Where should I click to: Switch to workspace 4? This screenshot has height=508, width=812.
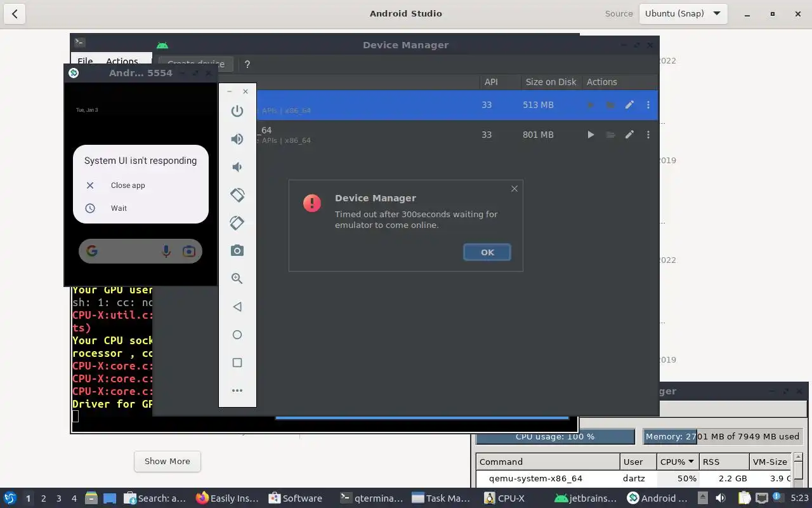click(x=74, y=498)
